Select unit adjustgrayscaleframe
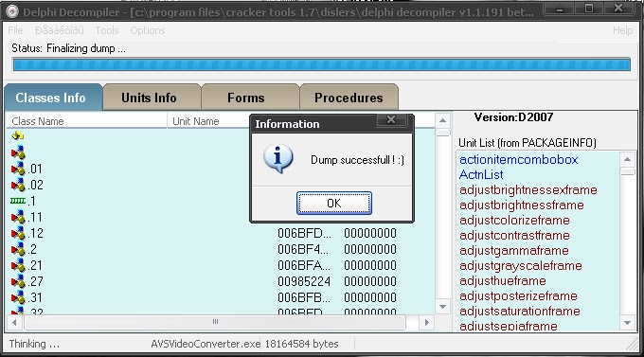This screenshot has width=644, height=357. [x=521, y=266]
